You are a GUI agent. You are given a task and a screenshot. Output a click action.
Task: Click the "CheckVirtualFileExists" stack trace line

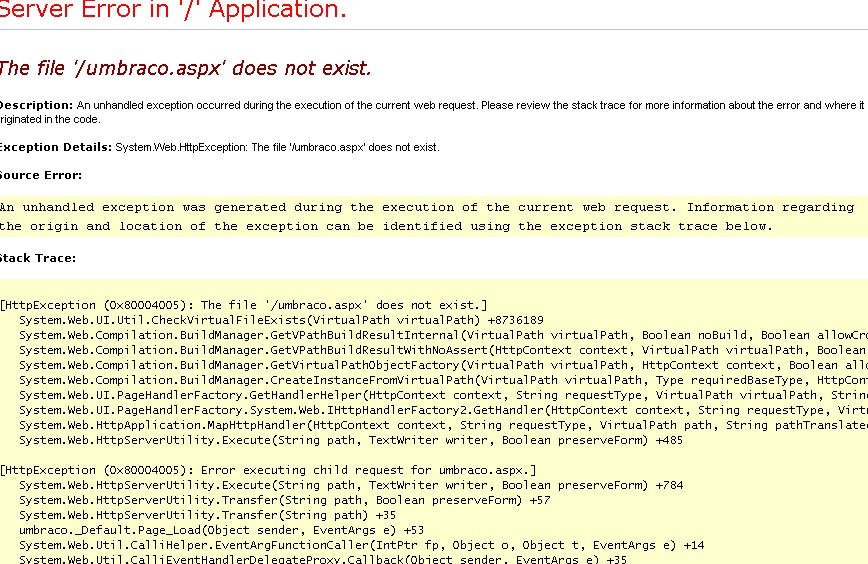tap(281, 320)
